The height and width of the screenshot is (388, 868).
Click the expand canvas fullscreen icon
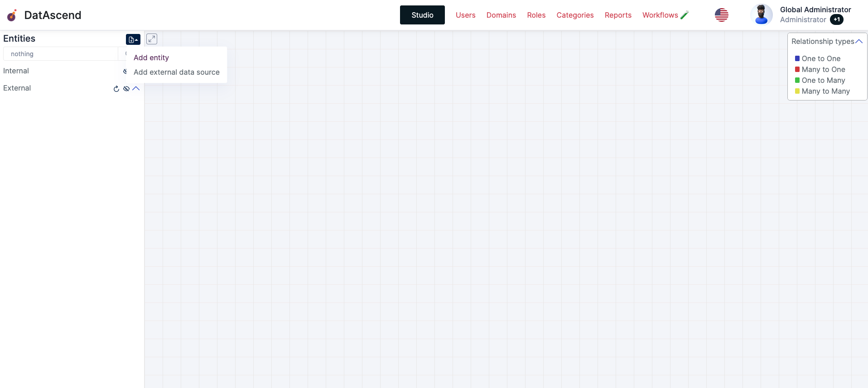pyautogui.click(x=152, y=39)
